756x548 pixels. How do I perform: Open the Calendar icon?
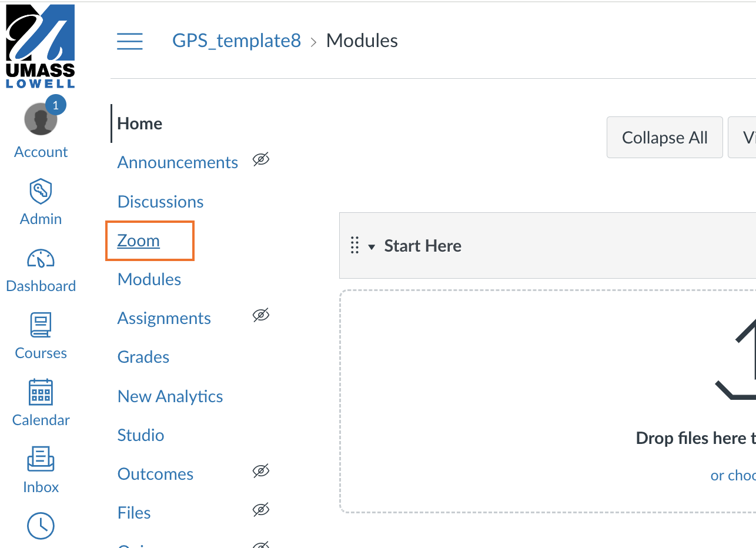[41, 392]
